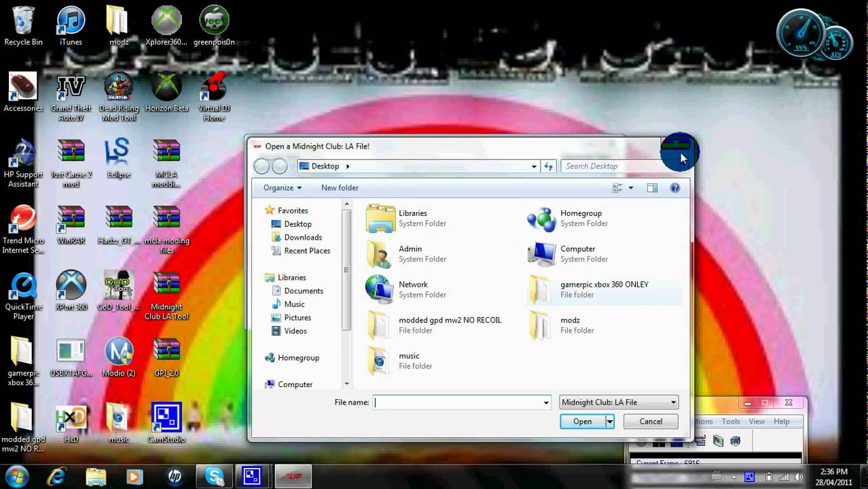Select the Grand Theft Auto IV shortcut

pyautogui.click(x=71, y=97)
